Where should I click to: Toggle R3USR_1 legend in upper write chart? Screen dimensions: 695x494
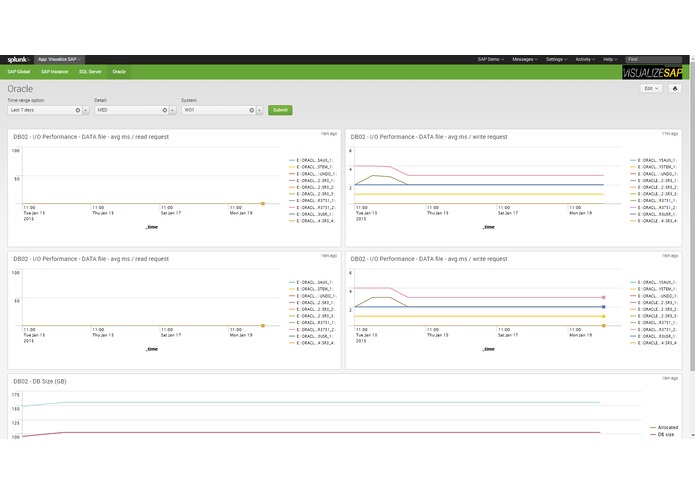(653, 214)
